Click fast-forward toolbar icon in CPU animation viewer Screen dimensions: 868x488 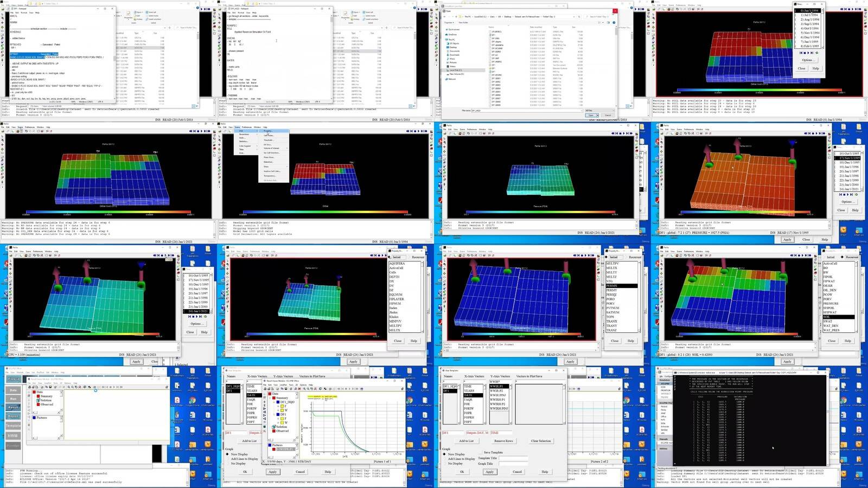(173, 255)
